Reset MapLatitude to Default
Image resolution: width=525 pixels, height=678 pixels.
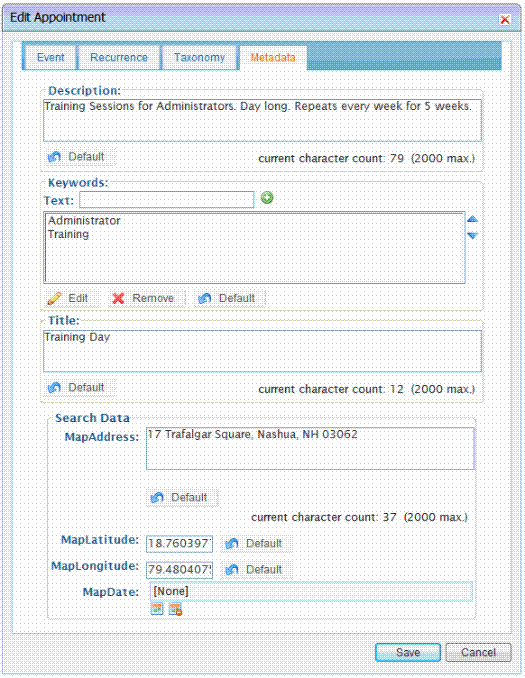click(x=254, y=544)
